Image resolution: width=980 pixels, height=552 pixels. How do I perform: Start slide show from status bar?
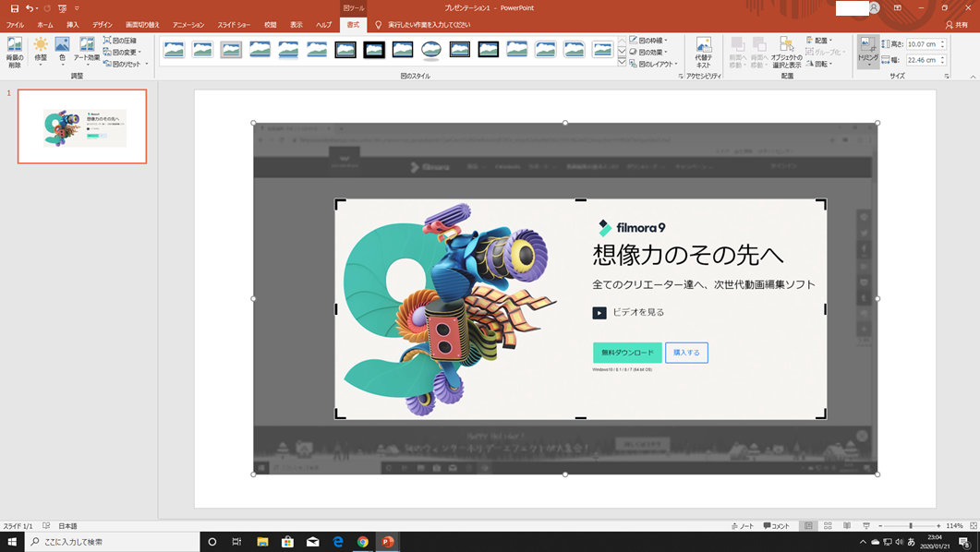click(x=866, y=526)
